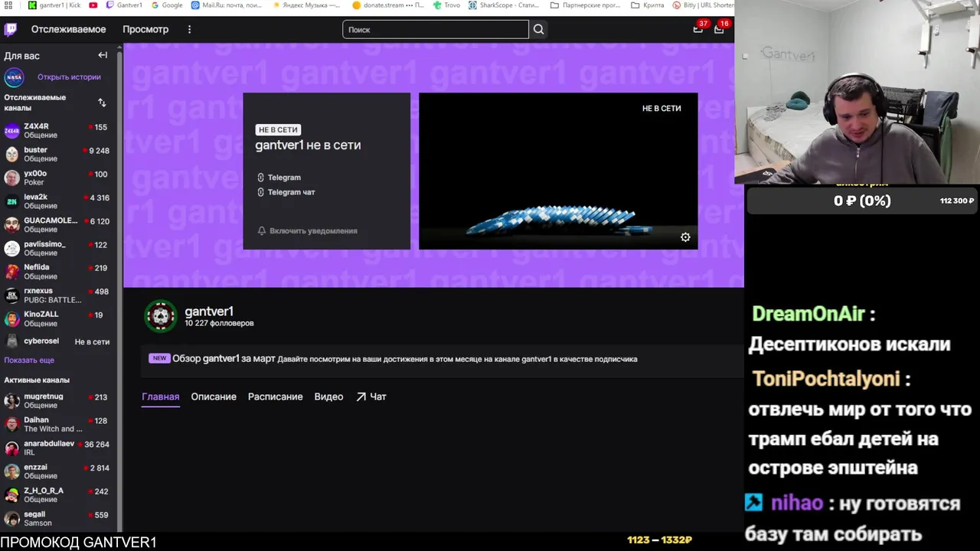Click the sidebar vertical scrollbar
Image resolution: width=980 pixels, height=551 pixels.
point(119,291)
